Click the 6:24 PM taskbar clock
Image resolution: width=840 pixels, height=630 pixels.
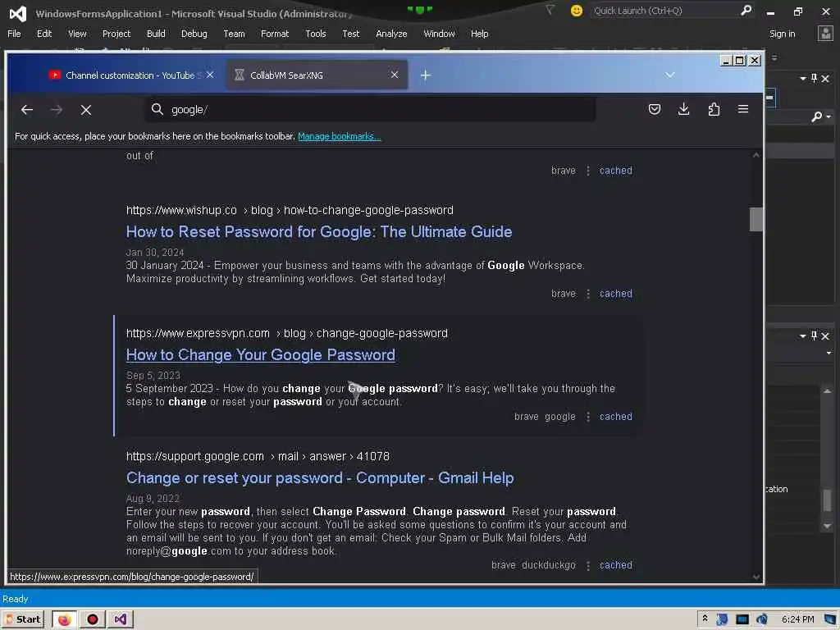pyautogui.click(x=797, y=619)
